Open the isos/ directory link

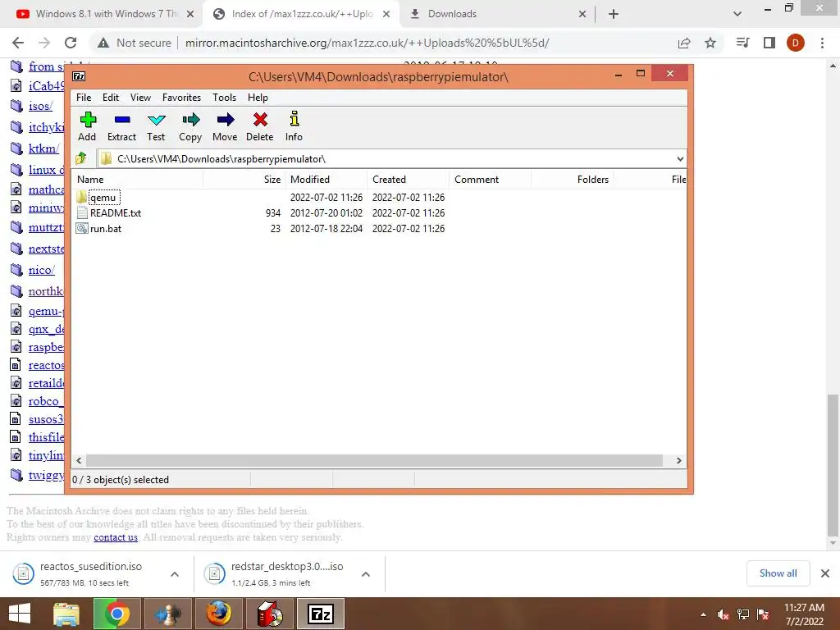(41, 106)
